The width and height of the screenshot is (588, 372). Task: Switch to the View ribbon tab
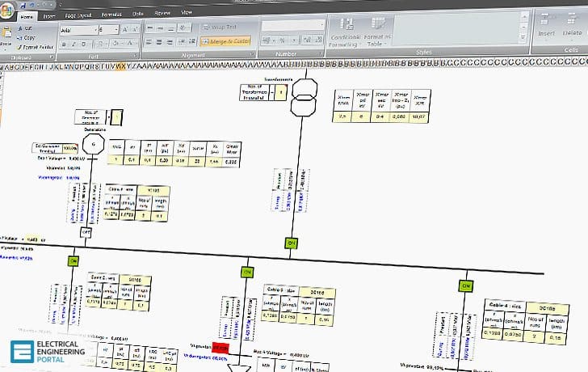click(187, 12)
